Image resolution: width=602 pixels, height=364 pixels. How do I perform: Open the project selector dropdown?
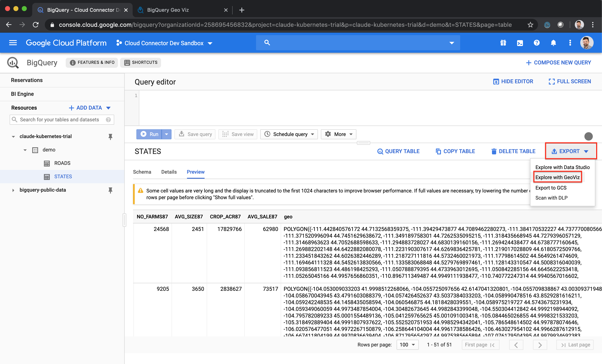click(164, 43)
